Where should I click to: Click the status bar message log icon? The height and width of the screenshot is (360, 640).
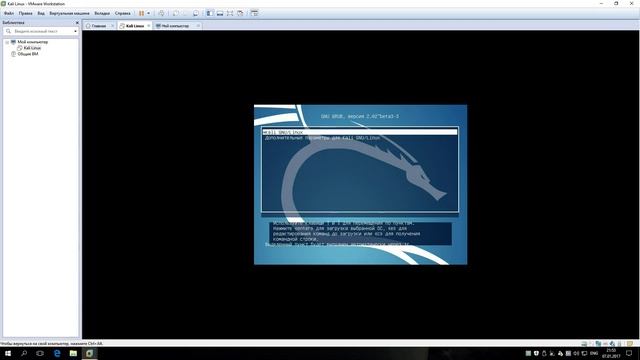[630, 344]
